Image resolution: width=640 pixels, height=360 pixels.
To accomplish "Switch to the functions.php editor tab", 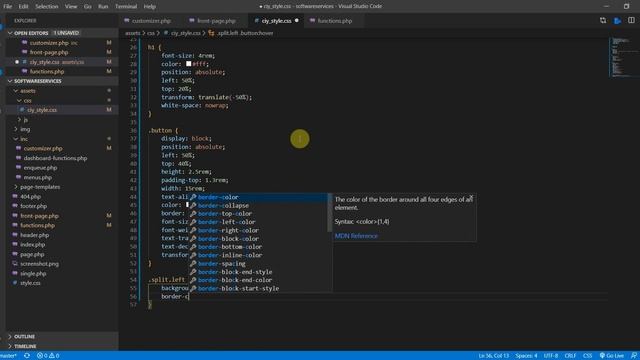I will 334,21.
